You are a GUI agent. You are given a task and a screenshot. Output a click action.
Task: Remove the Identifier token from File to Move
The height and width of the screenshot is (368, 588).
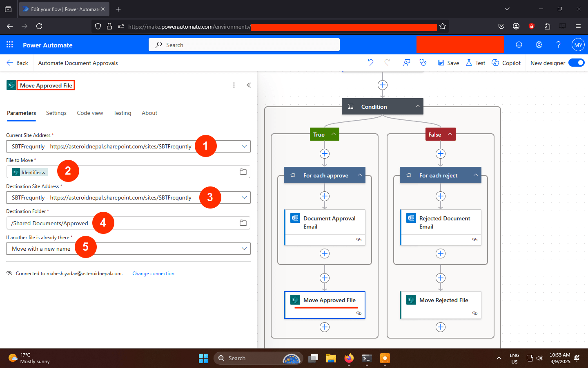(44, 173)
